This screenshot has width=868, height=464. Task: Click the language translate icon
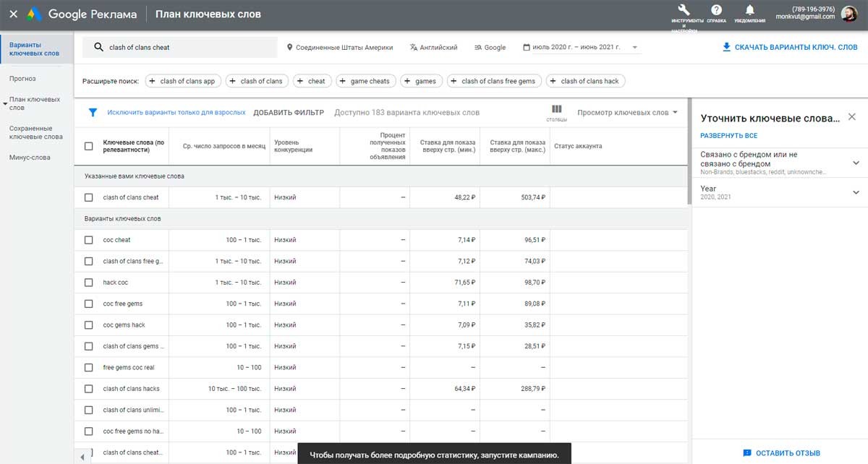coord(413,48)
